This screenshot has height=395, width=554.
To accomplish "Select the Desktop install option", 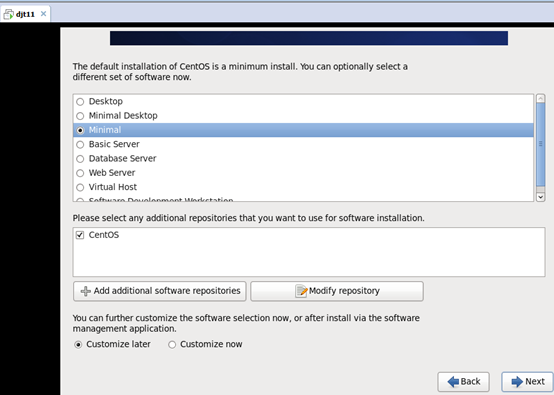I will coord(80,102).
